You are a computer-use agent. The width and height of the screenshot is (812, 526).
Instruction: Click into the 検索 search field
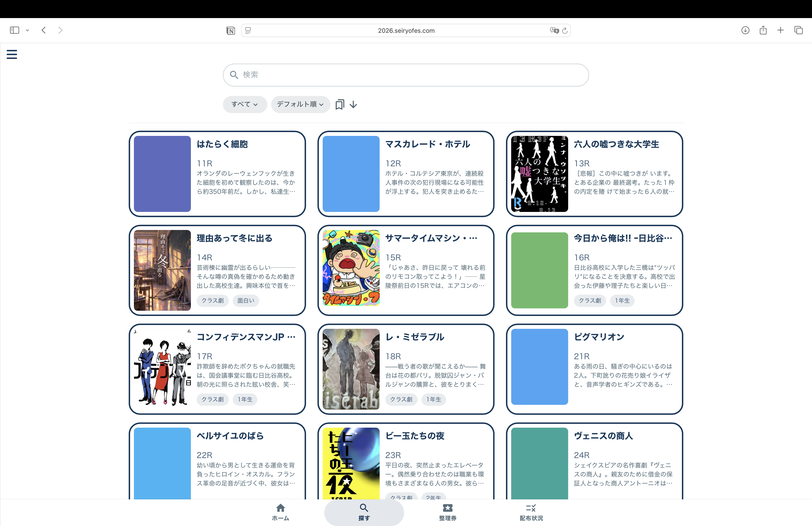[406, 75]
